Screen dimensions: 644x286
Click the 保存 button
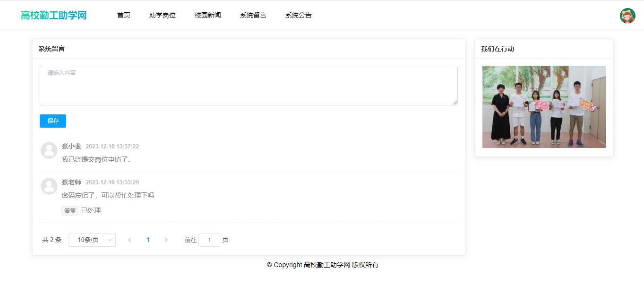coord(53,121)
